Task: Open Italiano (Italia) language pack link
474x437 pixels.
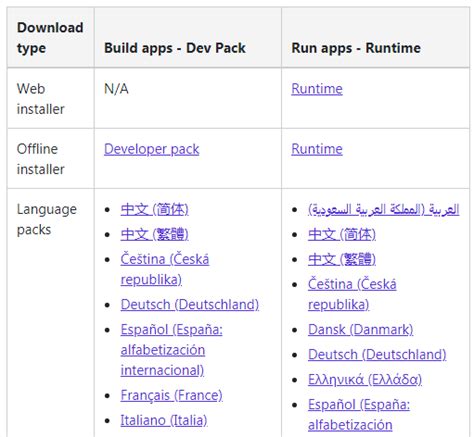Action: coord(164,420)
